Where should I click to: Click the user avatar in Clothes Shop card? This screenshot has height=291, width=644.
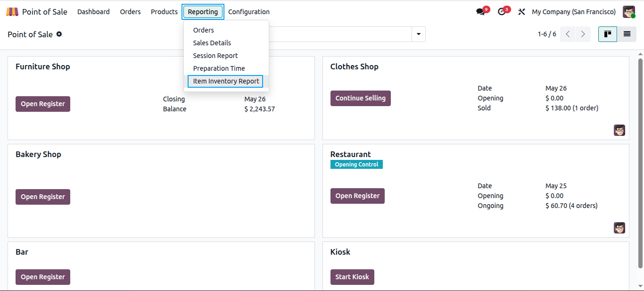(619, 130)
